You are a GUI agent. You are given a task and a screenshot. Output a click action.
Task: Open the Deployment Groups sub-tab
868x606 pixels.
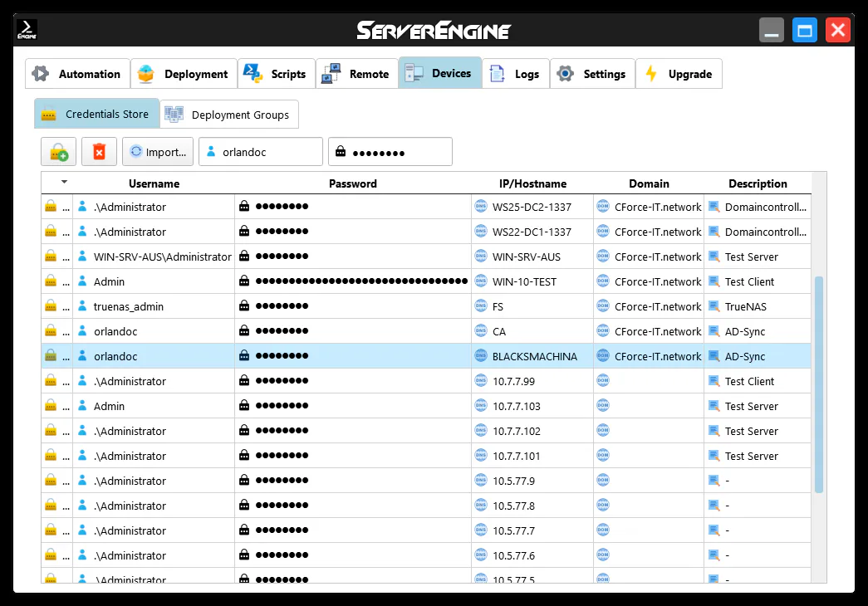(228, 115)
